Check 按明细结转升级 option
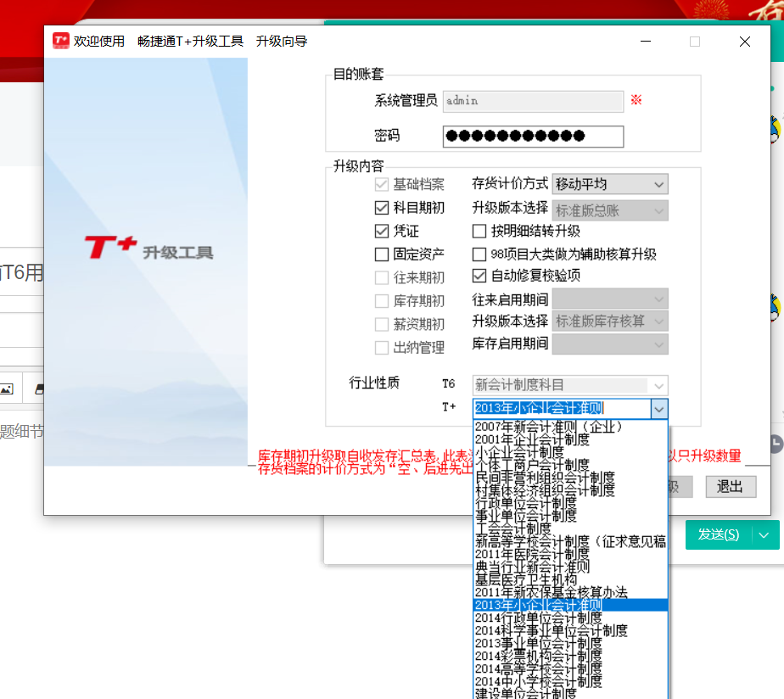784x699 pixels. click(479, 231)
